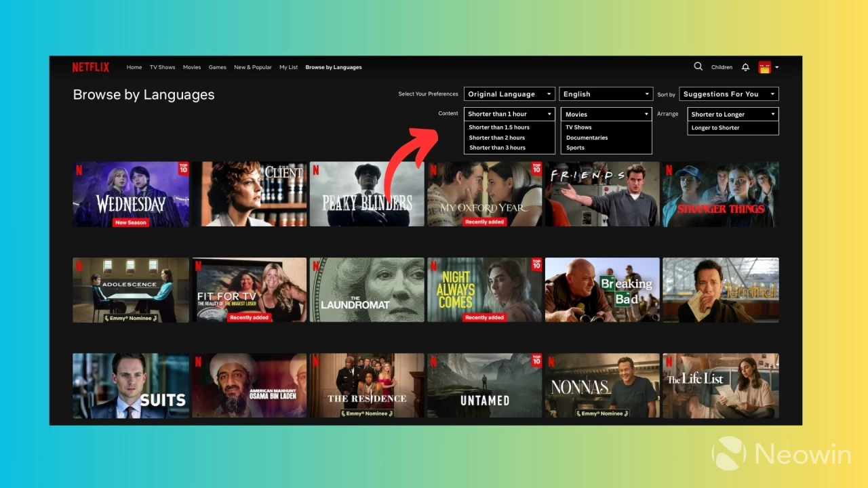Choose Documentaries from the content menu
Viewport: 868px width, 488px height.
point(587,137)
